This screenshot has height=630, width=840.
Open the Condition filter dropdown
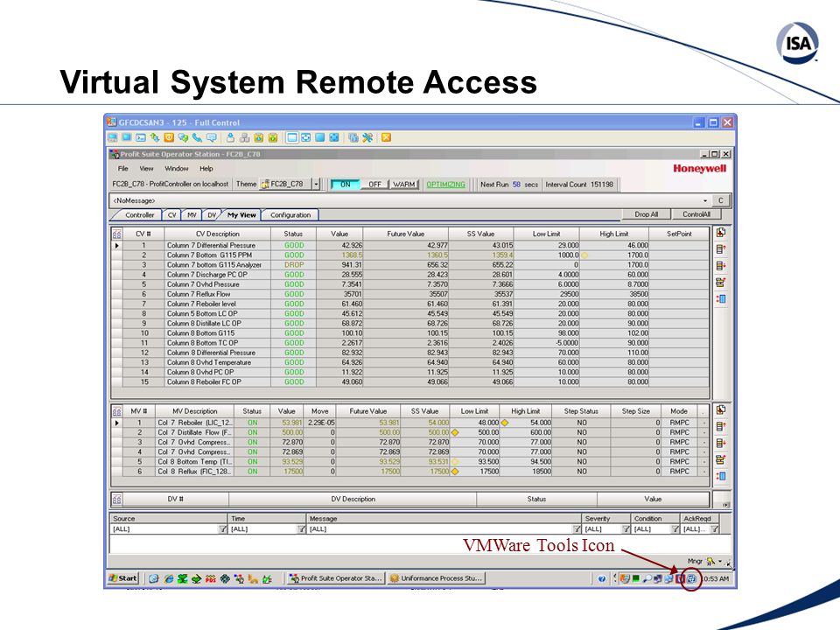(x=675, y=528)
